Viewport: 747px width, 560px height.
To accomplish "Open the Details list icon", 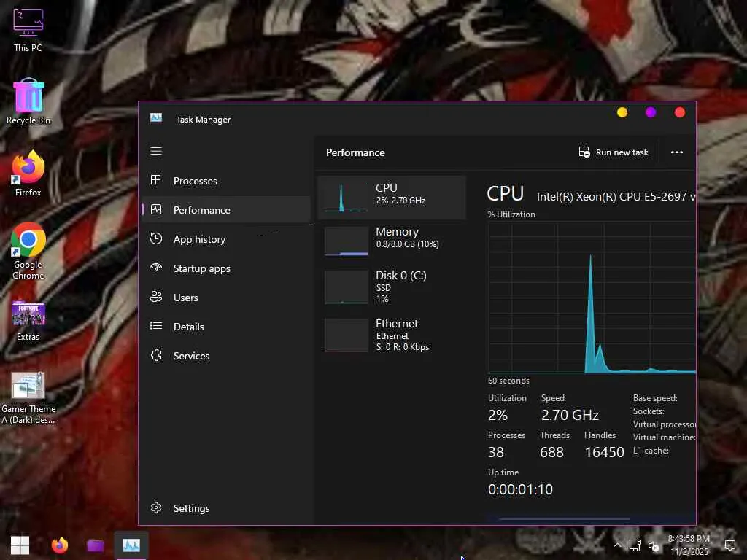I will (x=156, y=326).
